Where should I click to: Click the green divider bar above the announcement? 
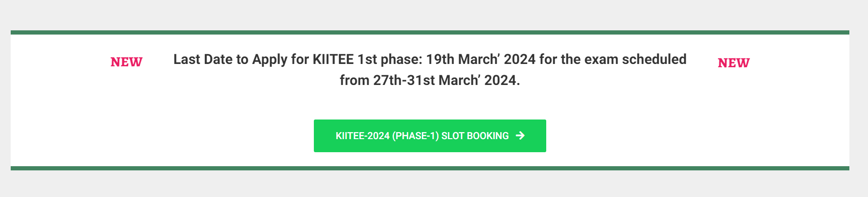pos(429,33)
